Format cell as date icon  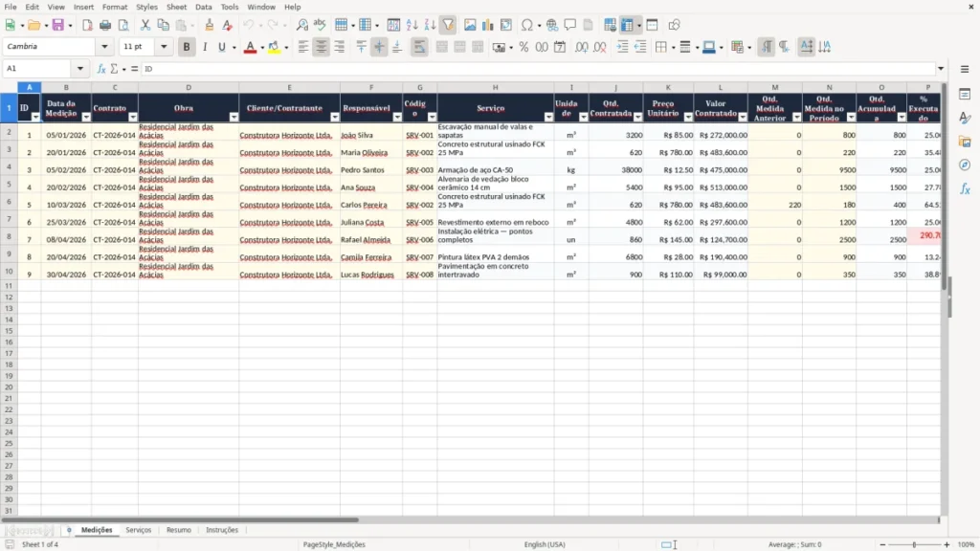point(560,47)
